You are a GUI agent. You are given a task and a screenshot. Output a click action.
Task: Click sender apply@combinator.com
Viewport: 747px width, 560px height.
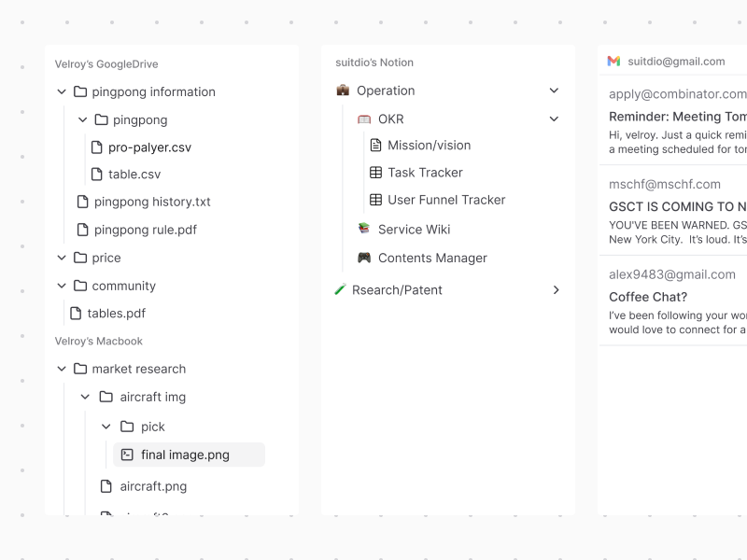678,94
